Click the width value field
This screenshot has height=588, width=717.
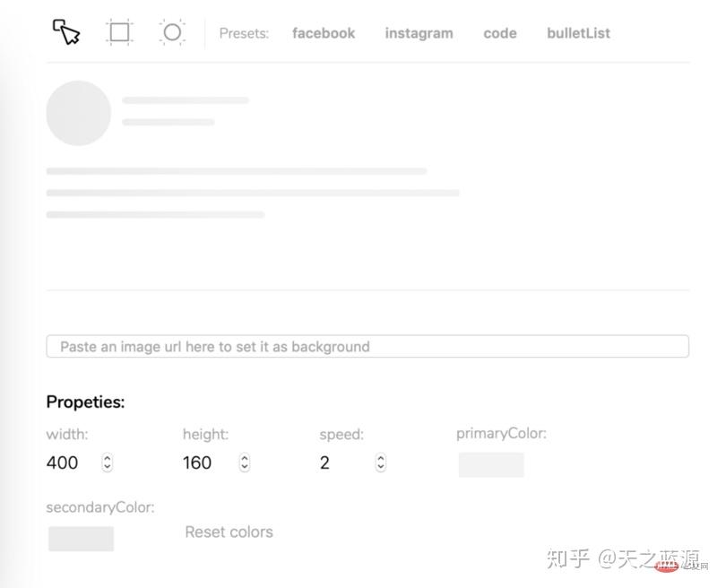[x=68, y=463]
